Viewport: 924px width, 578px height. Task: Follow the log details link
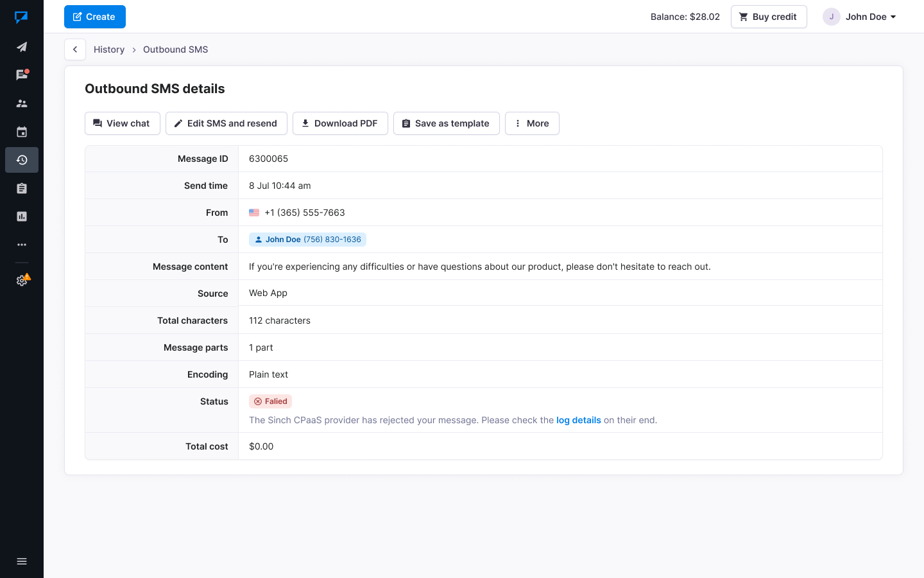pyautogui.click(x=578, y=420)
